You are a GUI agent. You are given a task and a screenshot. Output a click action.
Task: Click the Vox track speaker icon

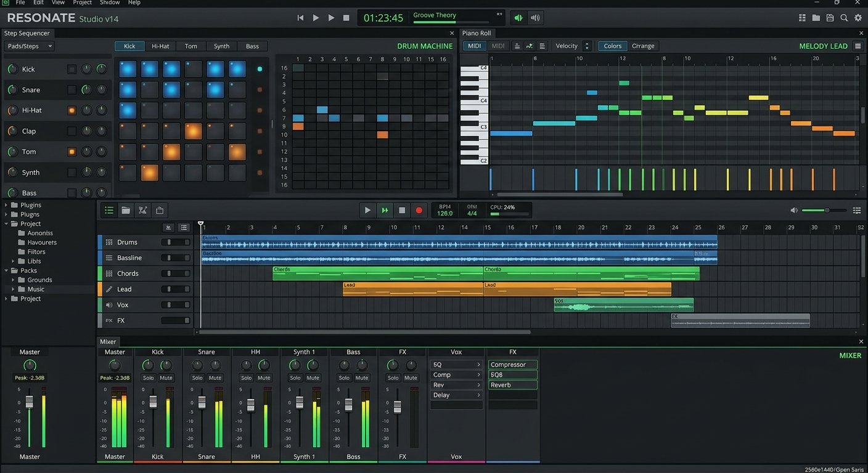[x=109, y=305]
